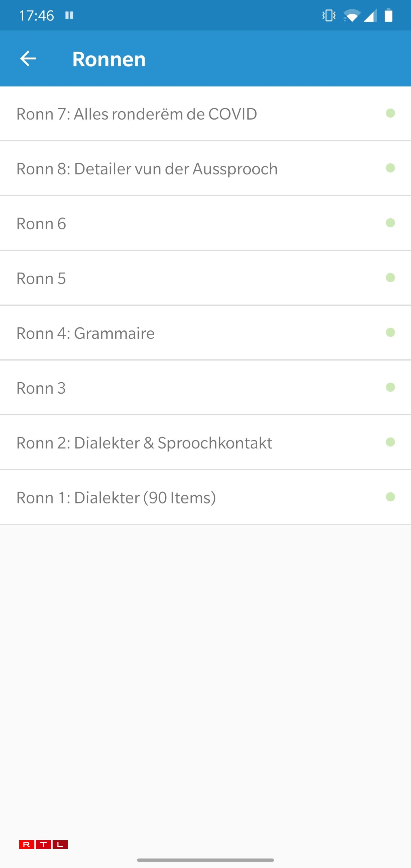Screen dimensions: 411x868
Task: Open Ronn 8: Detailer vun der Aussprooch
Action: coord(147,168)
